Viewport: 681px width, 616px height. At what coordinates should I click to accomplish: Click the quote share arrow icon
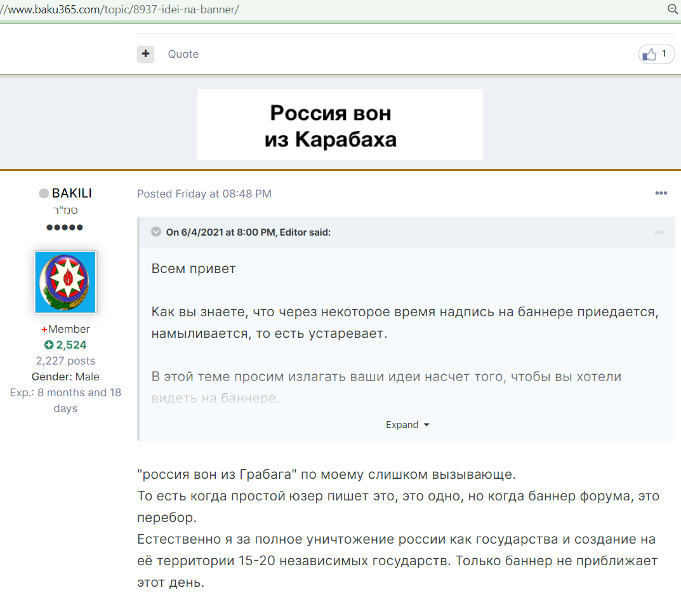pos(659,233)
